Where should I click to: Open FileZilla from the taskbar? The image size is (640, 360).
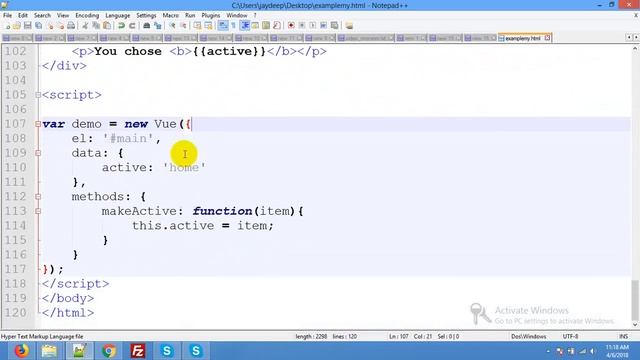pos(138,351)
